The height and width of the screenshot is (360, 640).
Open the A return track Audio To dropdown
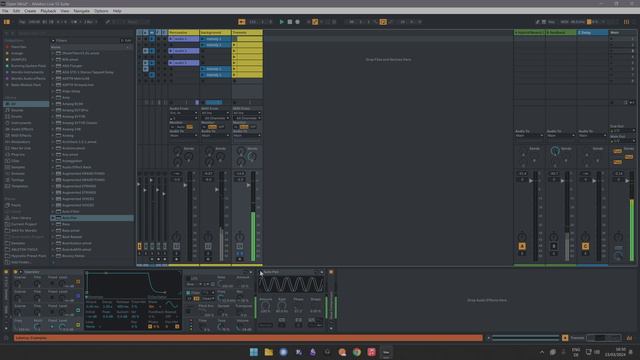pos(529,136)
